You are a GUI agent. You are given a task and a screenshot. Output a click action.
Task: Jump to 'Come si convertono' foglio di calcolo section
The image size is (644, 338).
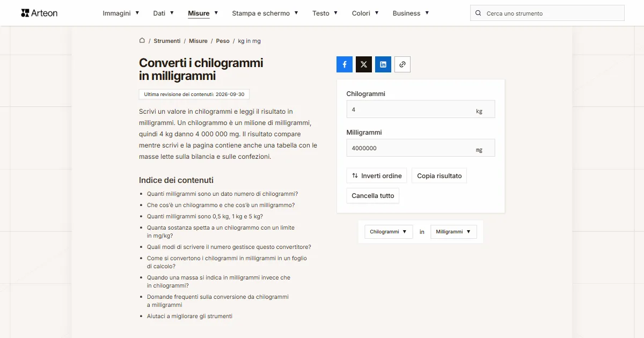click(x=227, y=262)
